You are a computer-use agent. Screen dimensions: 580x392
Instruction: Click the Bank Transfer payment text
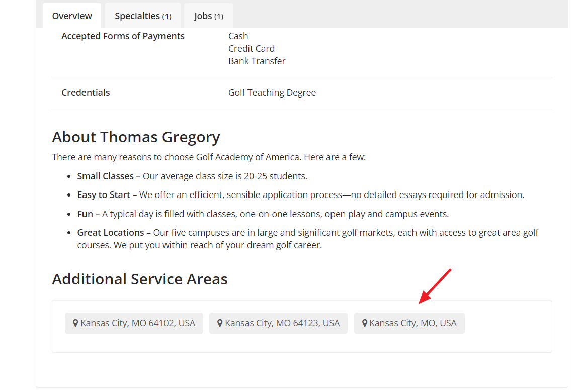pos(257,61)
